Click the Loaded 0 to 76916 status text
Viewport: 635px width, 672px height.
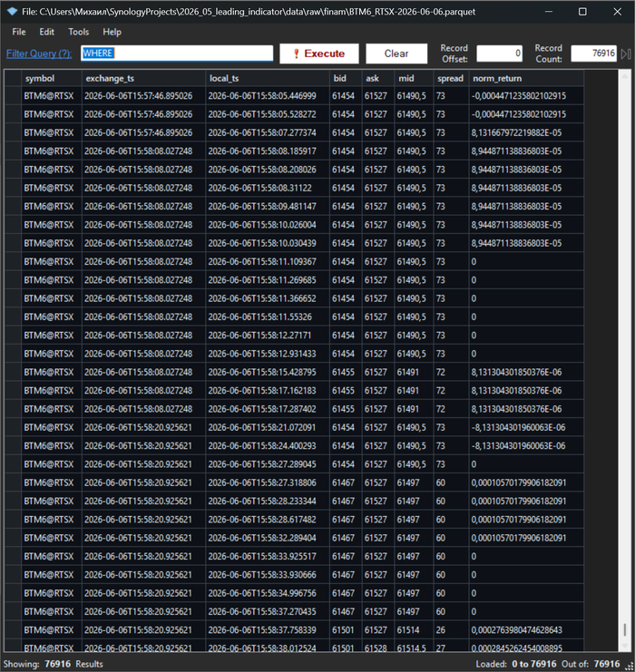(x=516, y=664)
